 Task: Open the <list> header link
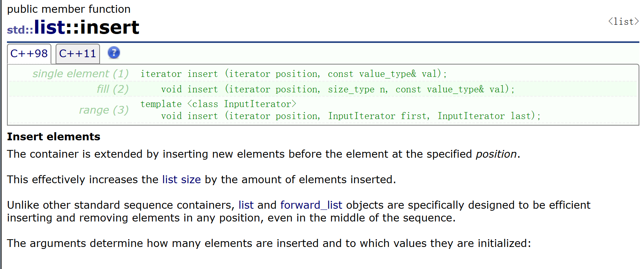tap(623, 22)
